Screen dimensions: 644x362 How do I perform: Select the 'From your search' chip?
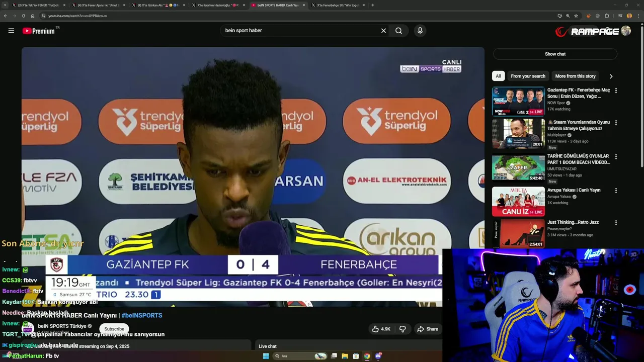[528, 76]
